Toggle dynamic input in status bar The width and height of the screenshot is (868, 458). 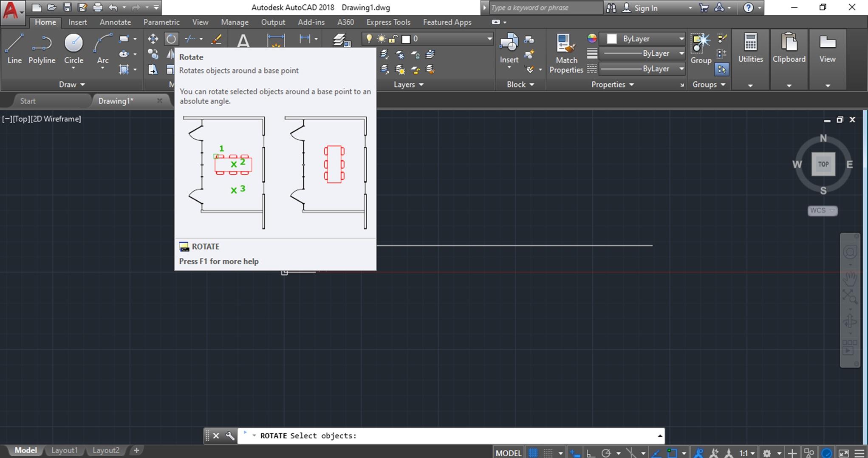(x=575, y=453)
